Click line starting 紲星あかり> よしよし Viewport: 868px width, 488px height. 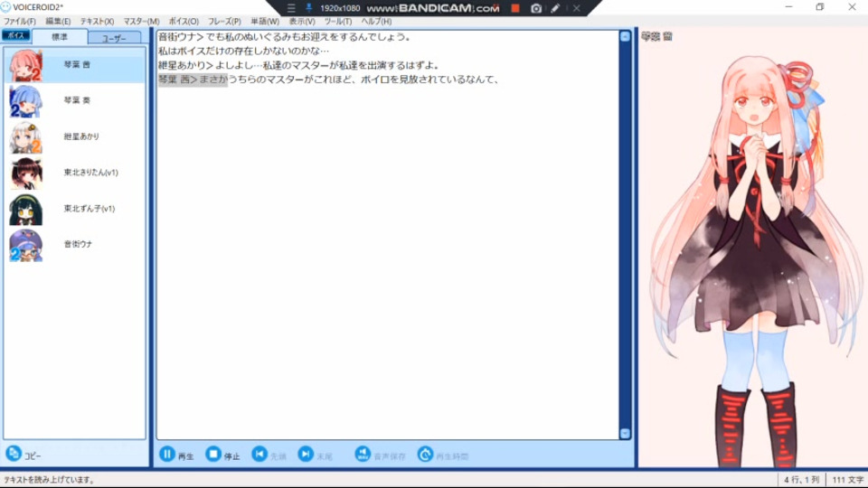(x=299, y=65)
